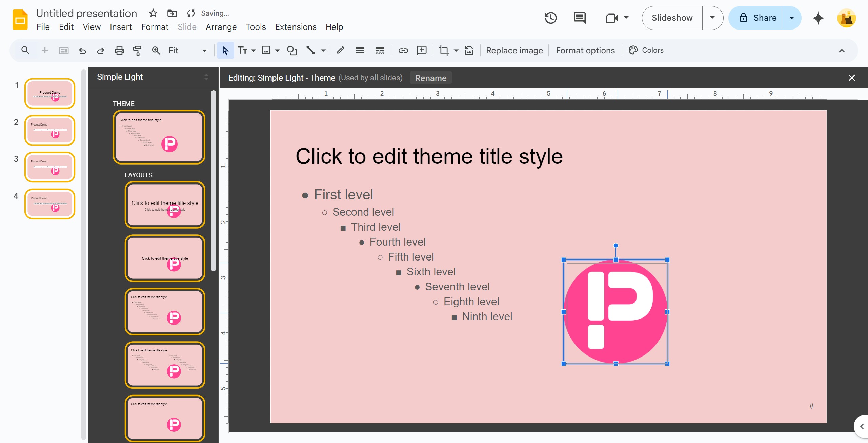Open border weight icon
Image resolution: width=868 pixels, height=443 pixels.
point(360,50)
